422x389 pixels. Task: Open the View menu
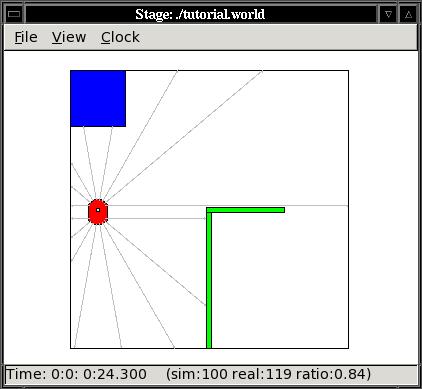click(69, 37)
